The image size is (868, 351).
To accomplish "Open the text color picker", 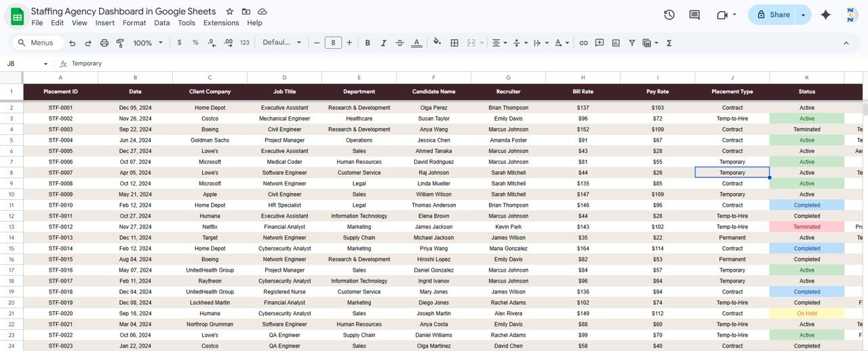I will [417, 43].
